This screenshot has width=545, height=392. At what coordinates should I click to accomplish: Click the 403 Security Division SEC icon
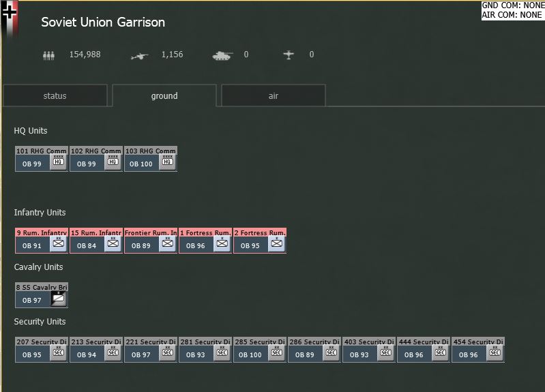tap(386, 353)
